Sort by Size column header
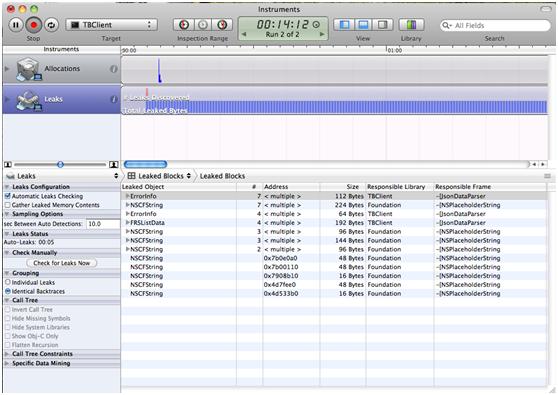 point(343,187)
